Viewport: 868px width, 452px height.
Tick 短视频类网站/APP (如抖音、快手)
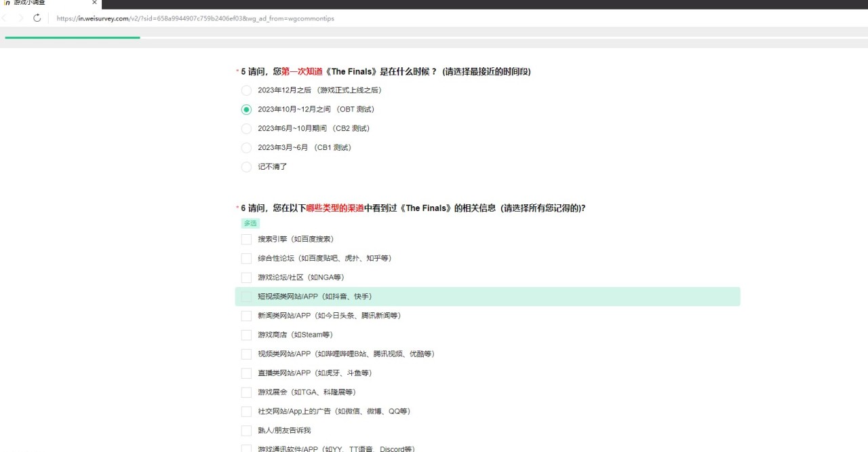[x=247, y=297]
